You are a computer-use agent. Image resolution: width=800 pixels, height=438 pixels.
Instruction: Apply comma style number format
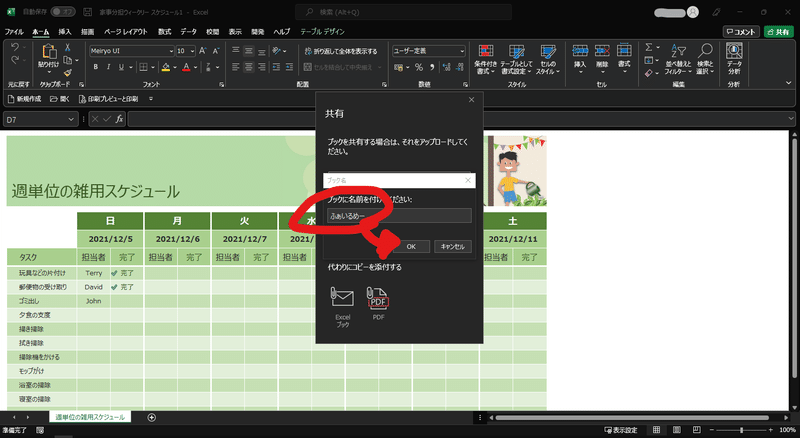pyautogui.click(x=432, y=67)
